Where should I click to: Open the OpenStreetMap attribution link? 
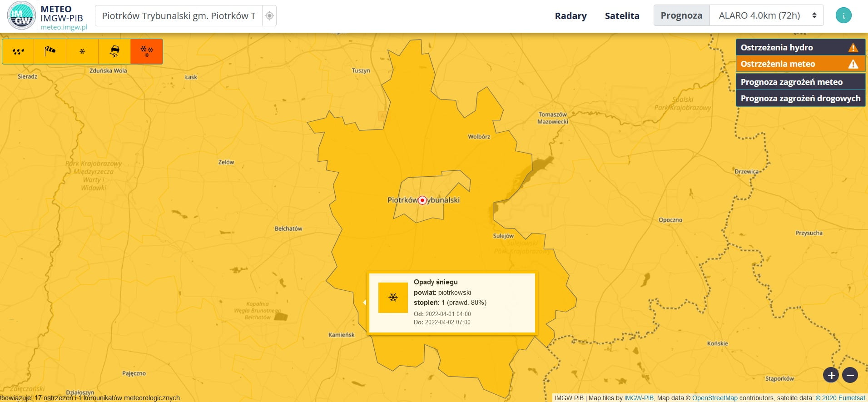tap(714, 398)
